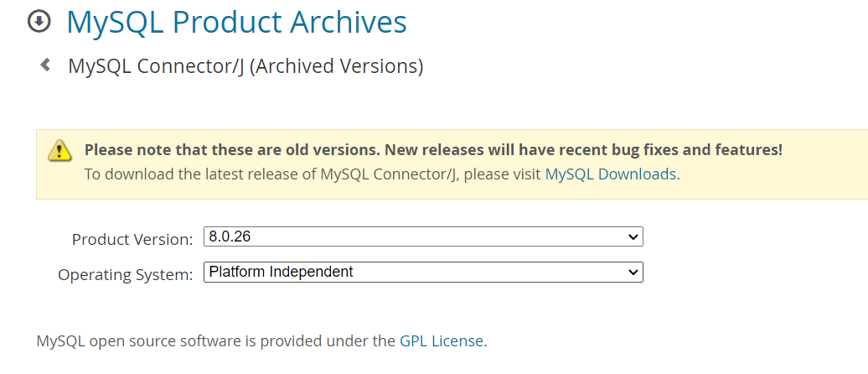Screen dimensions: 868x374
Task: Open the GPL License link
Action: pos(441,340)
